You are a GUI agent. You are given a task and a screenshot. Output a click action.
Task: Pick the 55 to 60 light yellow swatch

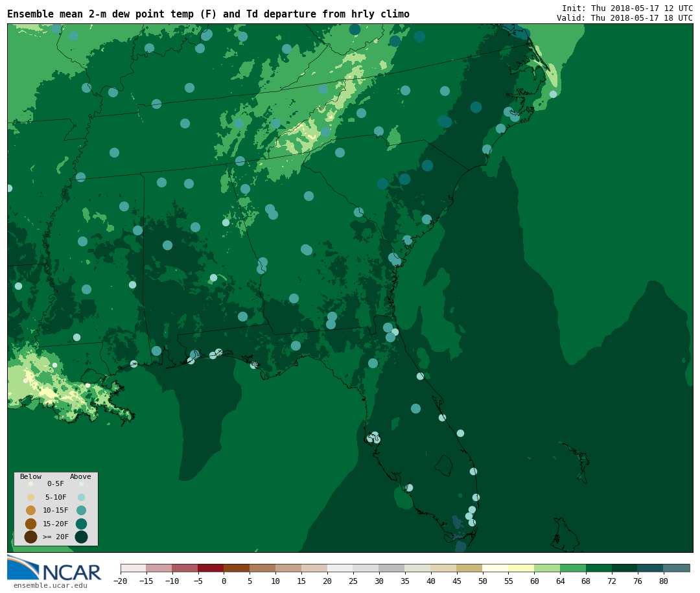[x=522, y=568]
